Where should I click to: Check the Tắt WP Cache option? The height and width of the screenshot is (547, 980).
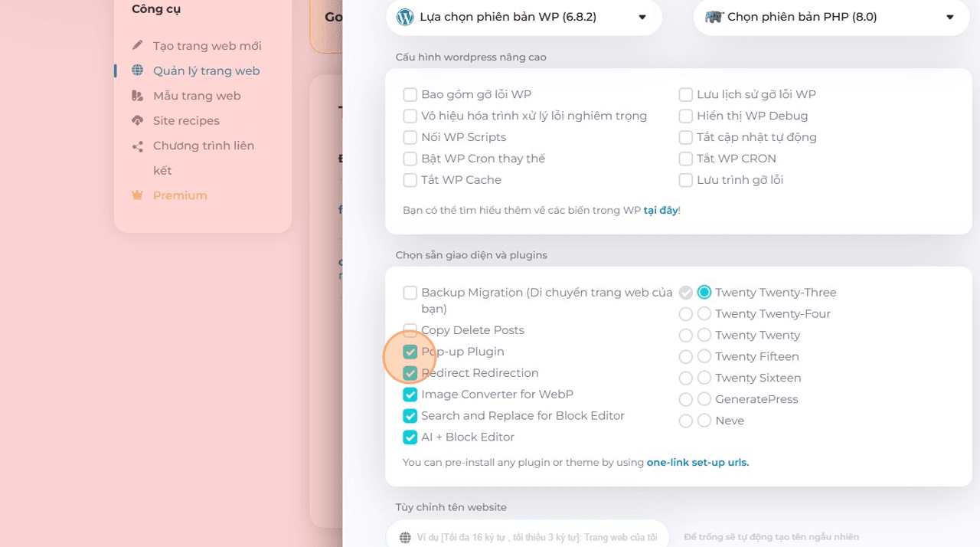coord(410,180)
